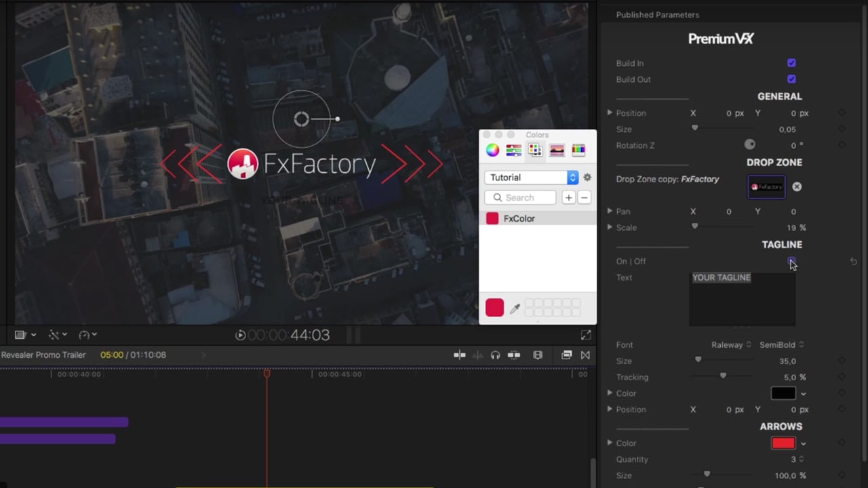Toggle the Tagline On | Off checkbox
The height and width of the screenshot is (488, 868).
tap(791, 261)
